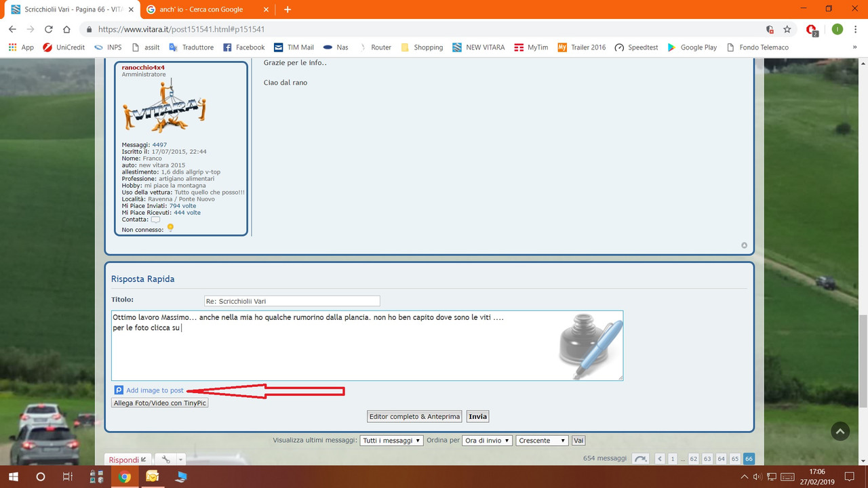Viewport: 868px width, 488px height.
Task: Reload the page with the refresh icon
Action: pyautogui.click(x=48, y=29)
